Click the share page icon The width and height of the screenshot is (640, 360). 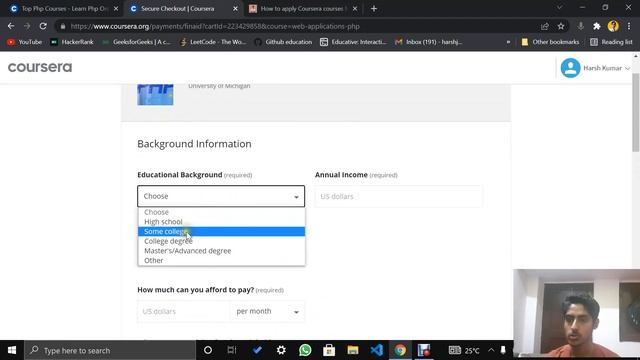pyautogui.click(x=544, y=26)
